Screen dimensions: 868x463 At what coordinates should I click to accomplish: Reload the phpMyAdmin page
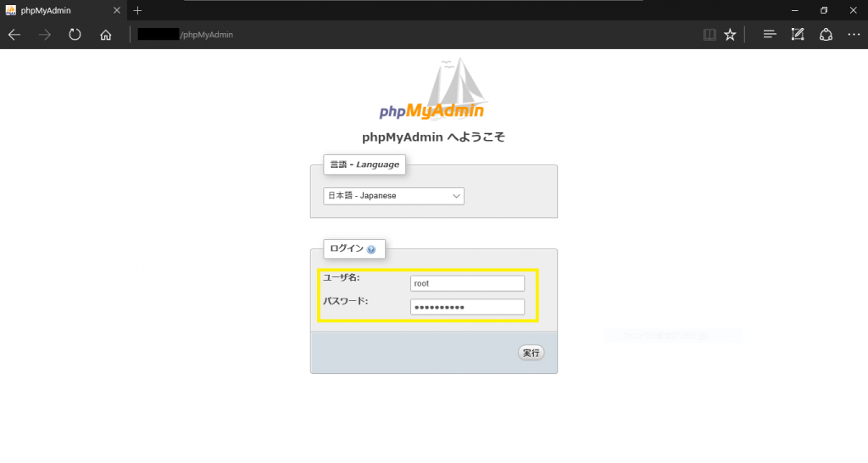[75, 34]
